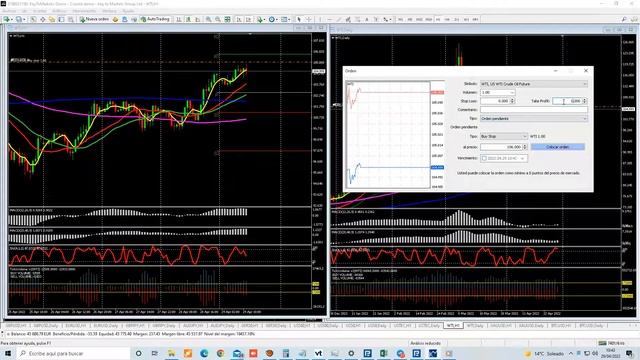Open a new chart from the toolbar
The image size is (640, 360).
pyautogui.click(x=7, y=19)
